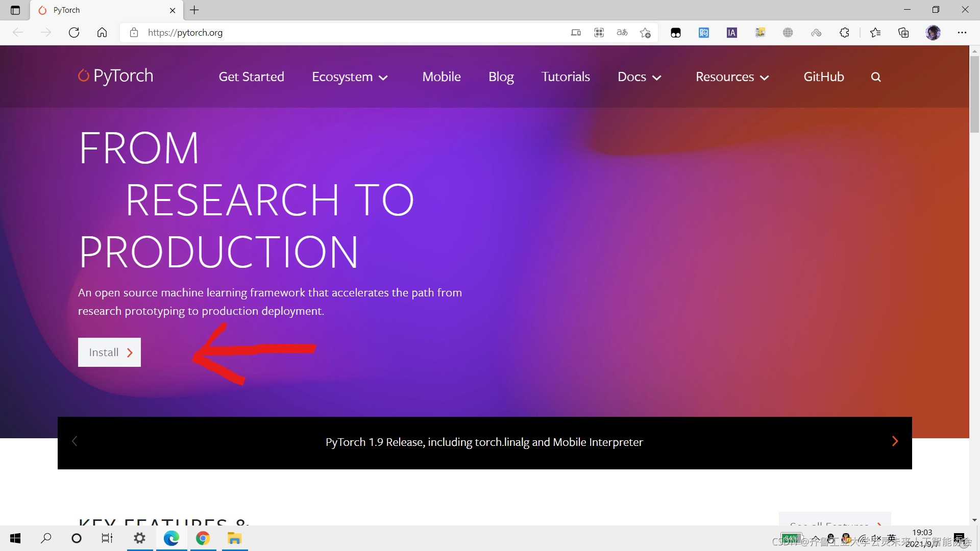The height and width of the screenshot is (551, 980).
Task: Go to the Mobile page
Action: point(442,77)
